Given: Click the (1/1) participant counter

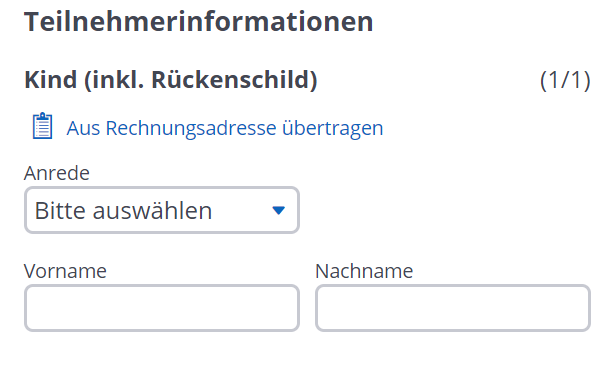Looking at the screenshot, I should (565, 80).
